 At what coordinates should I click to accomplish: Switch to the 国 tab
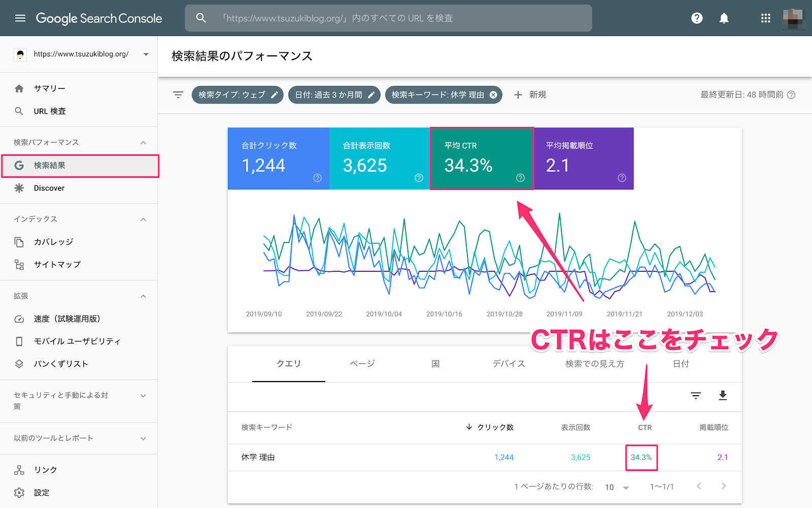pyautogui.click(x=435, y=364)
